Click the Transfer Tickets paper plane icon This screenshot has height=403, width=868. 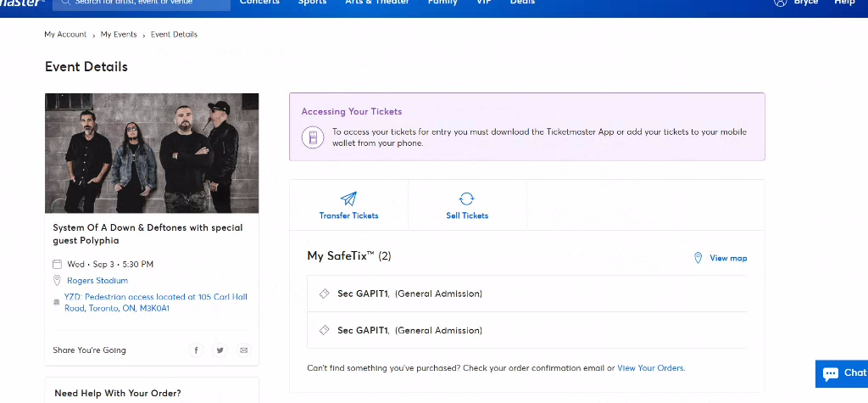pos(348,199)
